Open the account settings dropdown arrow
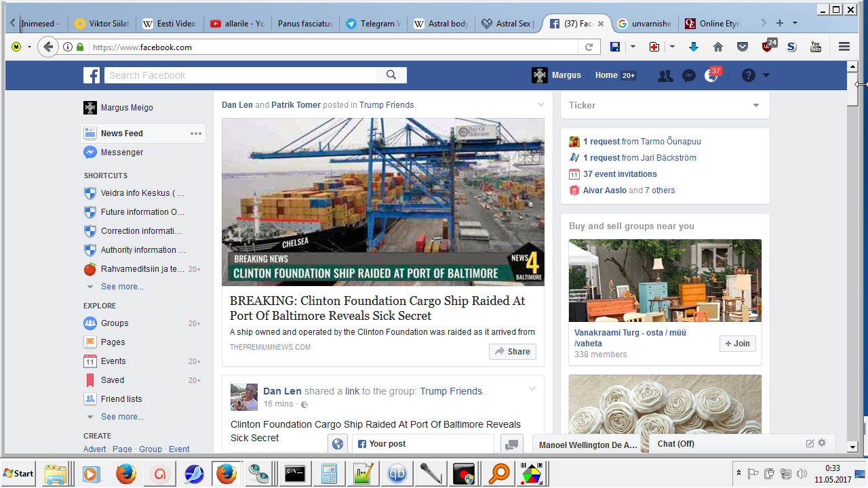868x488 pixels. [766, 75]
